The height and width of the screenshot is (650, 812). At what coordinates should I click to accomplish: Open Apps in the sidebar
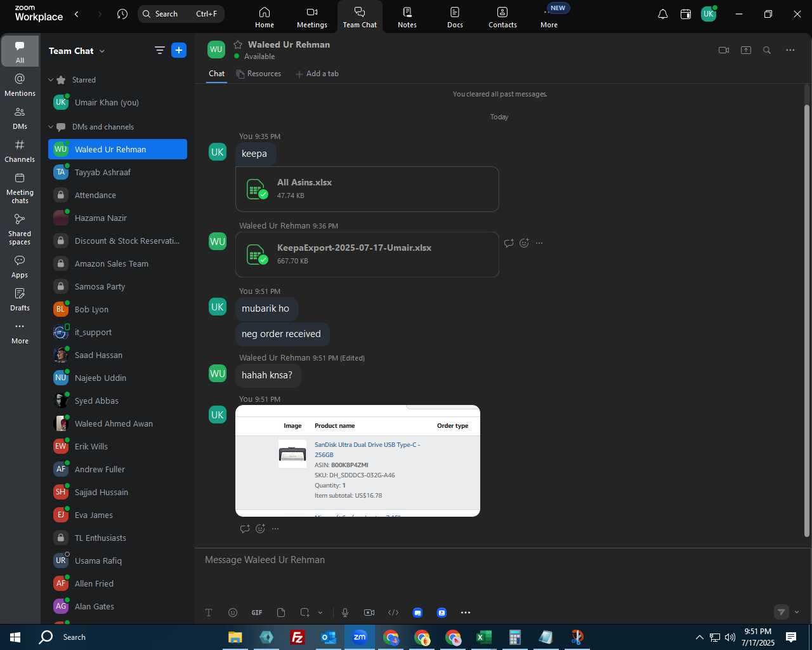coord(20,267)
